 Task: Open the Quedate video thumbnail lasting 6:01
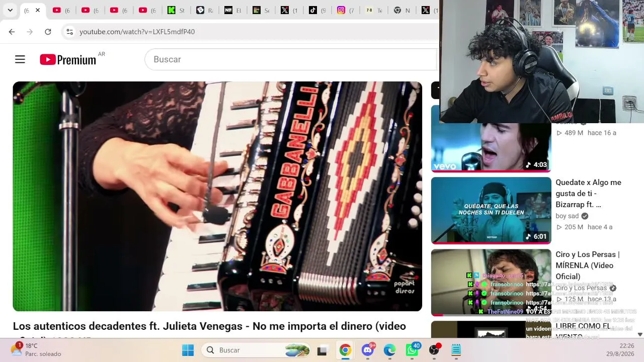click(491, 210)
